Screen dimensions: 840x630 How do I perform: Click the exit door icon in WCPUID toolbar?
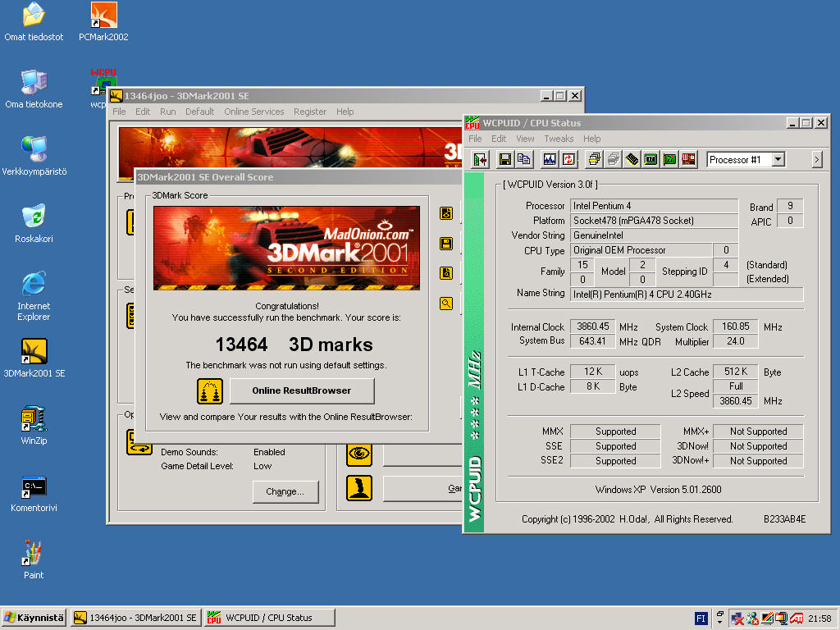(x=481, y=159)
